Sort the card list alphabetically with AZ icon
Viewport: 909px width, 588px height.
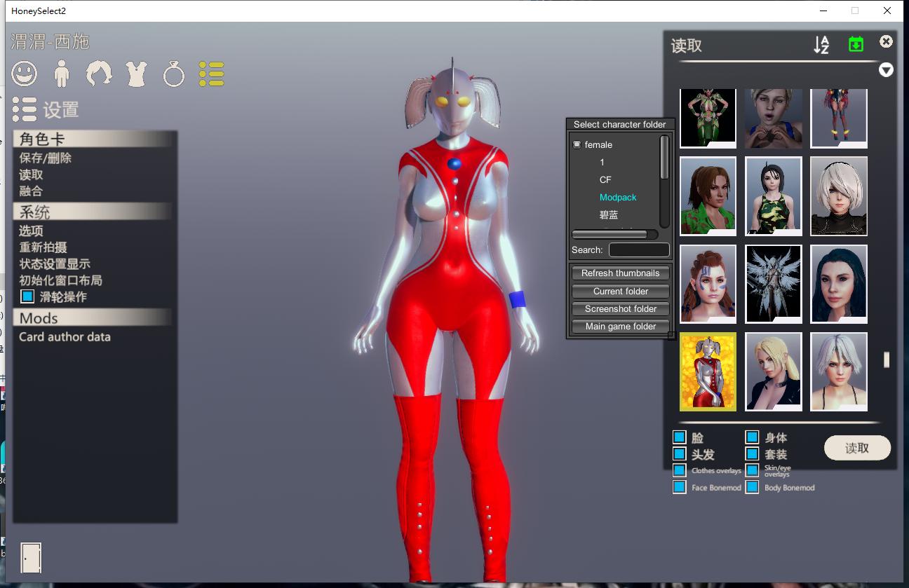821,44
